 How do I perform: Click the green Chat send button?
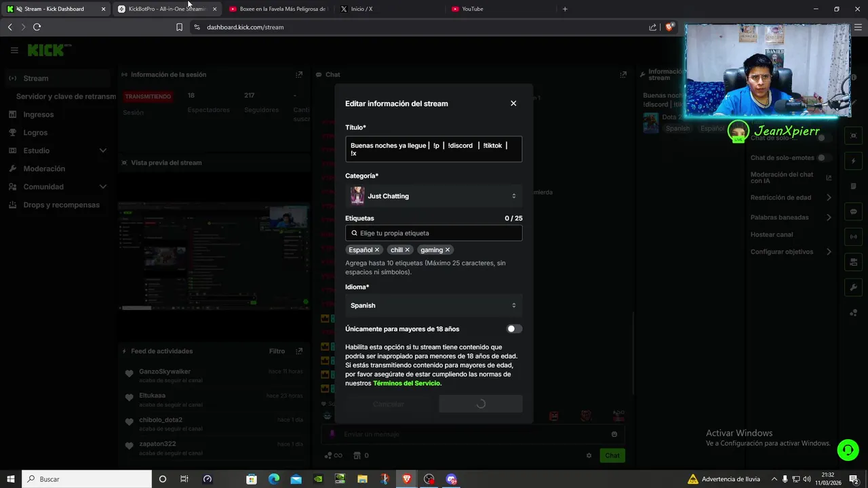(612, 455)
